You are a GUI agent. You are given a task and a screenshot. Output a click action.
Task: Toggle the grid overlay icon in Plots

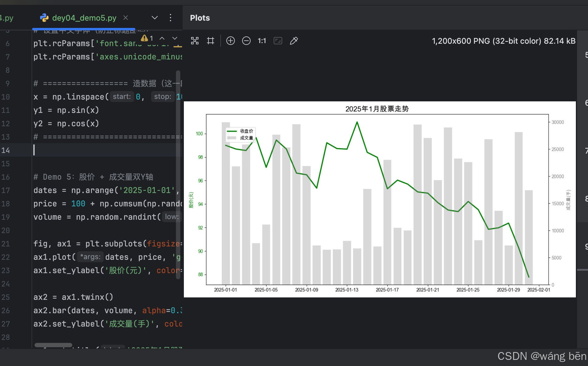(x=211, y=41)
